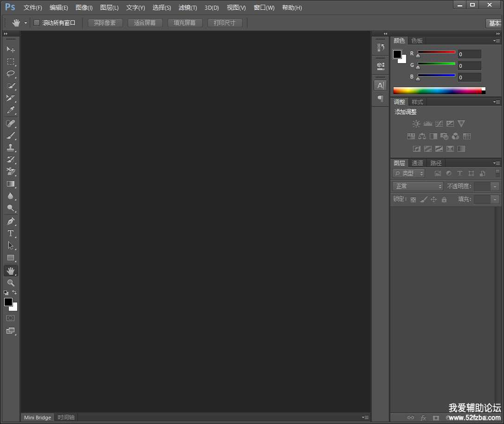Toggle pixel layer filter
The height and width of the screenshot is (424, 504).
438,173
